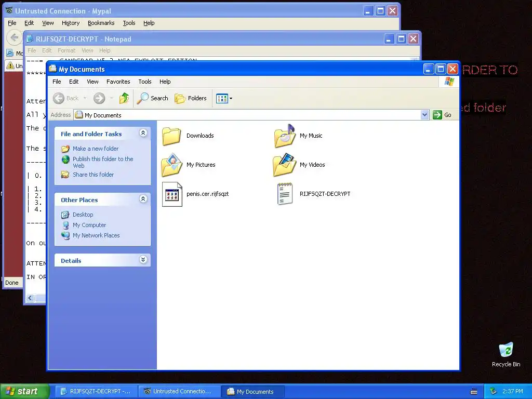Image resolution: width=532 pixels, height=399 pixels.
Task: Click the Back button in My Documents
Action: 66,98
